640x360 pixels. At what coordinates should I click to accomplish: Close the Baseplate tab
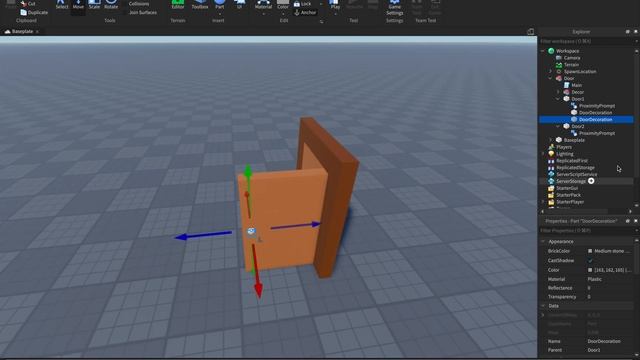37,31
